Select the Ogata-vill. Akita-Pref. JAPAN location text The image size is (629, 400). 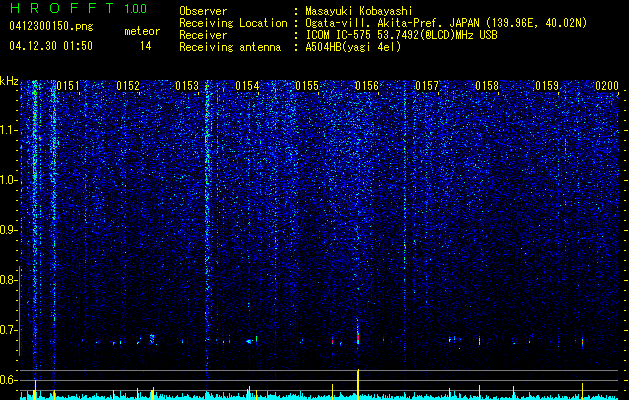446,23
